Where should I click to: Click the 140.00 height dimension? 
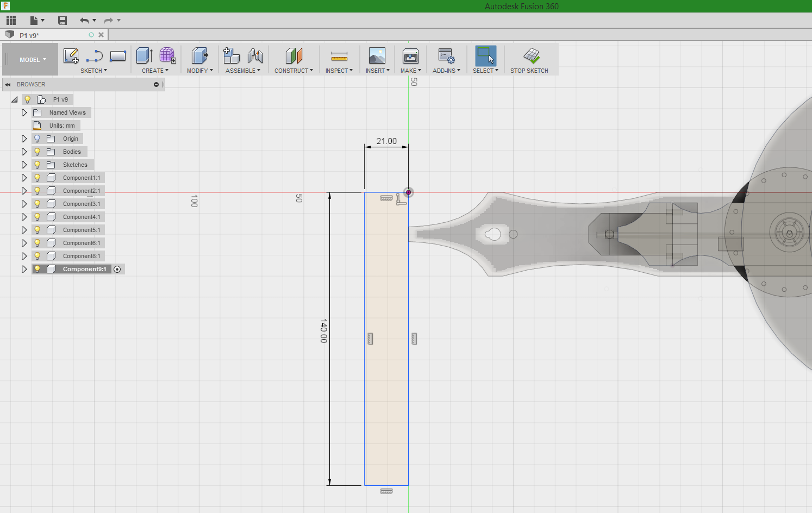pos(323,331)
